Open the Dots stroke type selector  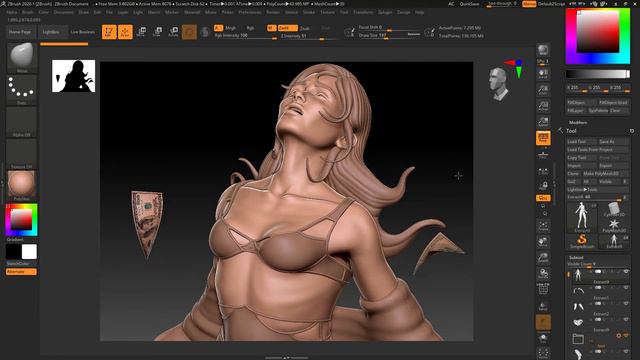(22, 89)
